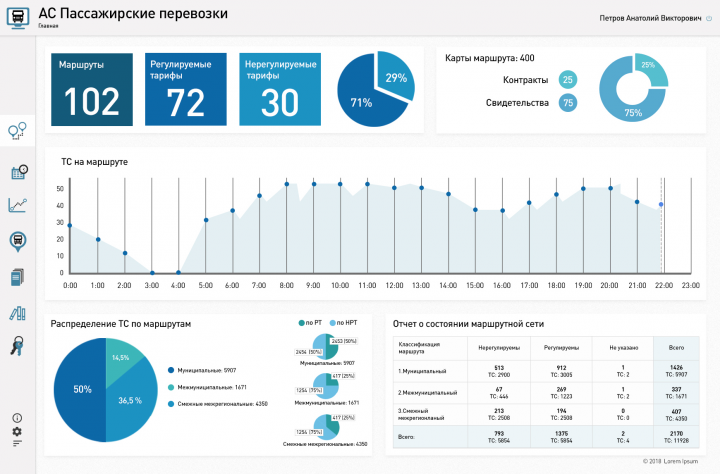Select the 16:00 data point on chart
Screen dimensions: 720x474
click(503, 211)
